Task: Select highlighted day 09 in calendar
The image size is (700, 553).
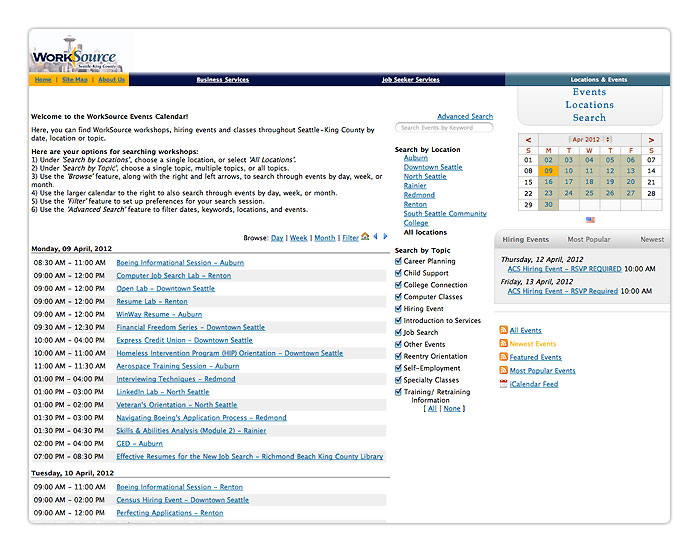Action: click(548, 170)
